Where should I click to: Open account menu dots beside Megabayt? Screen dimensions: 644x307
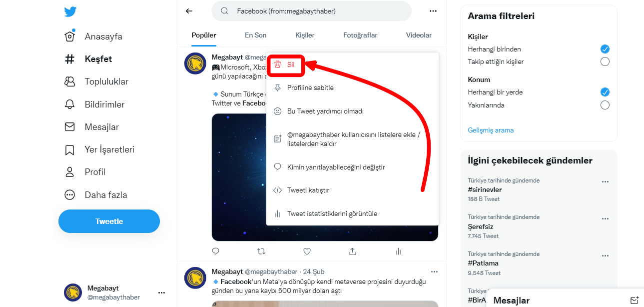coord(161,292)
